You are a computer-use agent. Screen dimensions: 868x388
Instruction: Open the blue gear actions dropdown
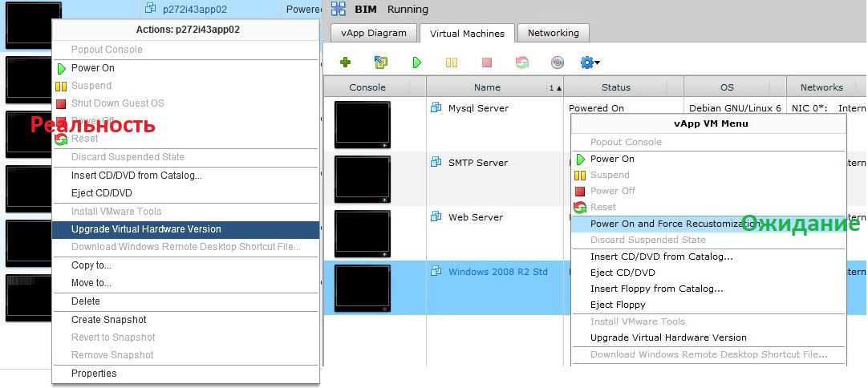(x=590, y=63)
